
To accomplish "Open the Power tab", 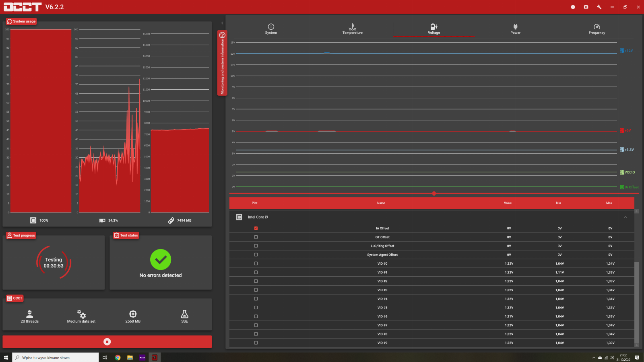I will [516, 29].
